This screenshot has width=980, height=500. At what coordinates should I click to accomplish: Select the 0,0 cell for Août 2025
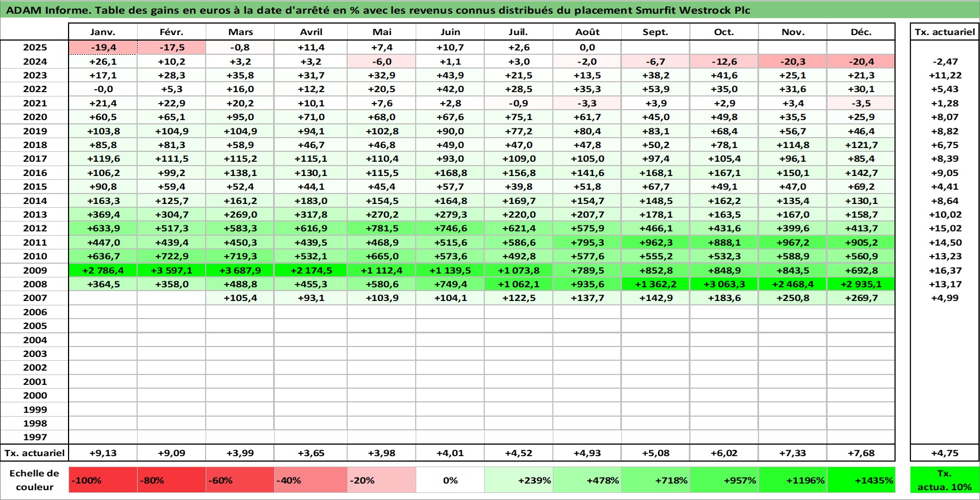click(x=587, y=48)
